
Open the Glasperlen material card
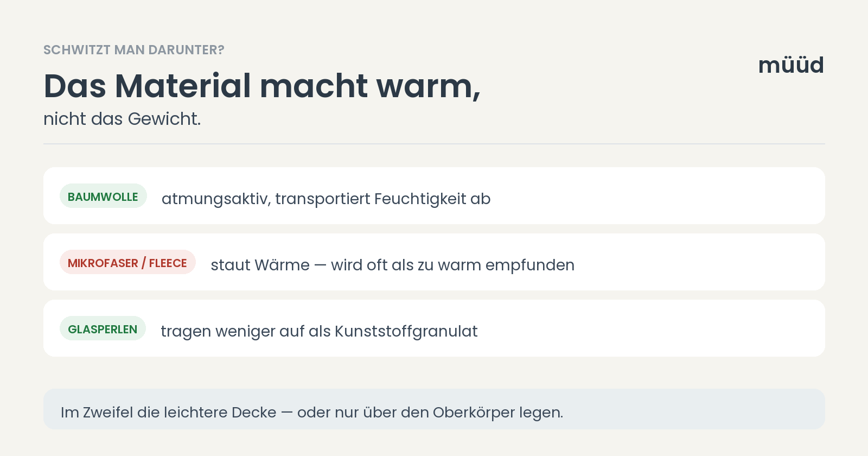point(434,328)
